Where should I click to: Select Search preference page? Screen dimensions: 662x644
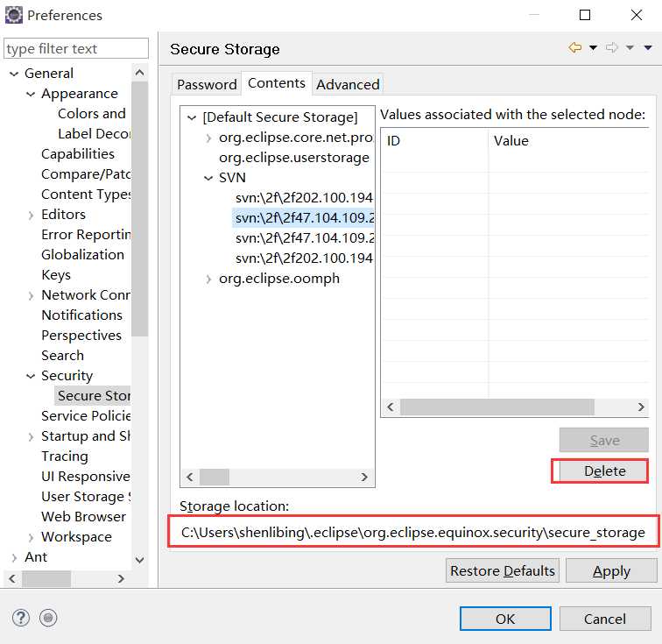point(62,356)
